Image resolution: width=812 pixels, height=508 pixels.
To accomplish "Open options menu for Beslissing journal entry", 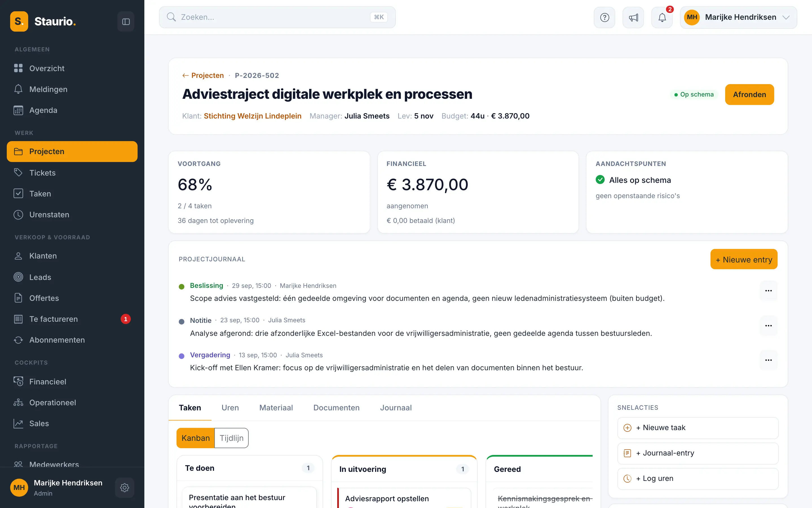I will pos(768,291).
